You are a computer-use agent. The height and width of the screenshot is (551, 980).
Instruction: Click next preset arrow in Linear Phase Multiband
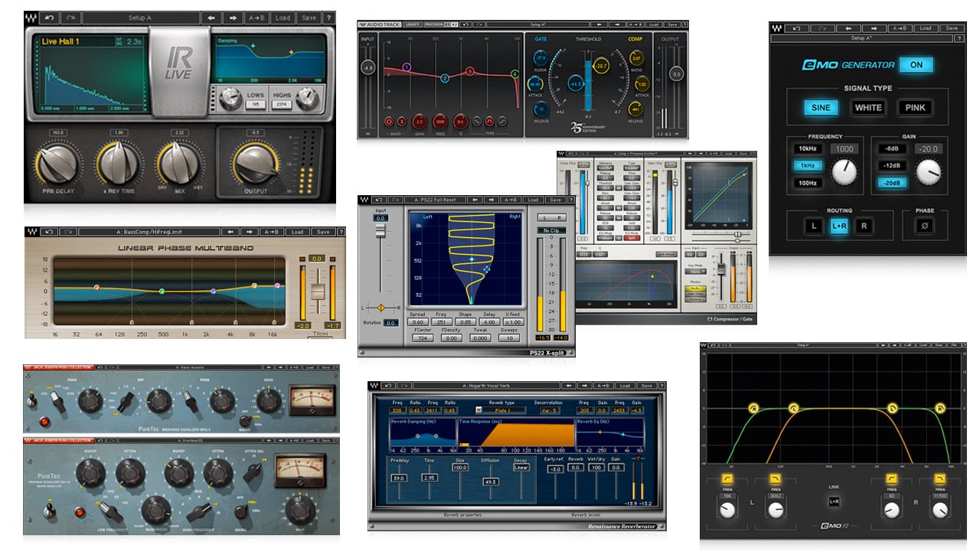click(x=250, y=231)
